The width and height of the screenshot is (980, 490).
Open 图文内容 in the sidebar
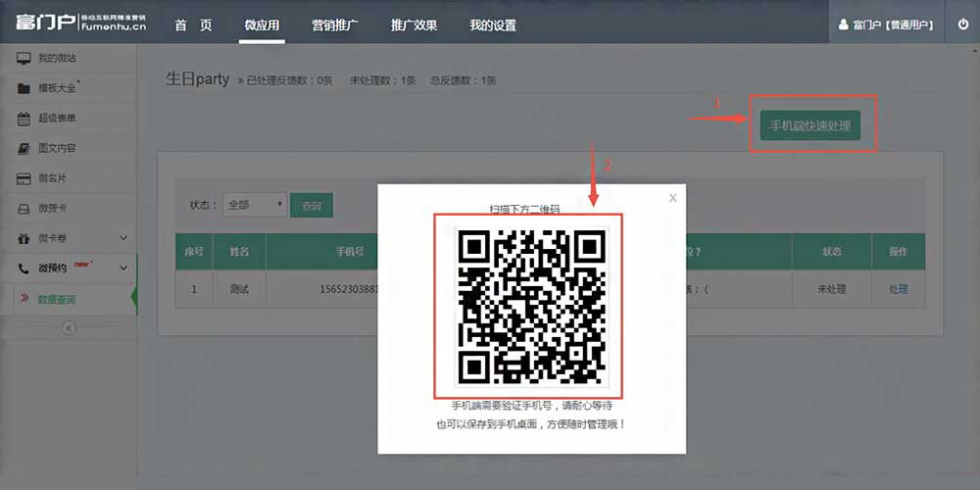[x=58, y=149]
